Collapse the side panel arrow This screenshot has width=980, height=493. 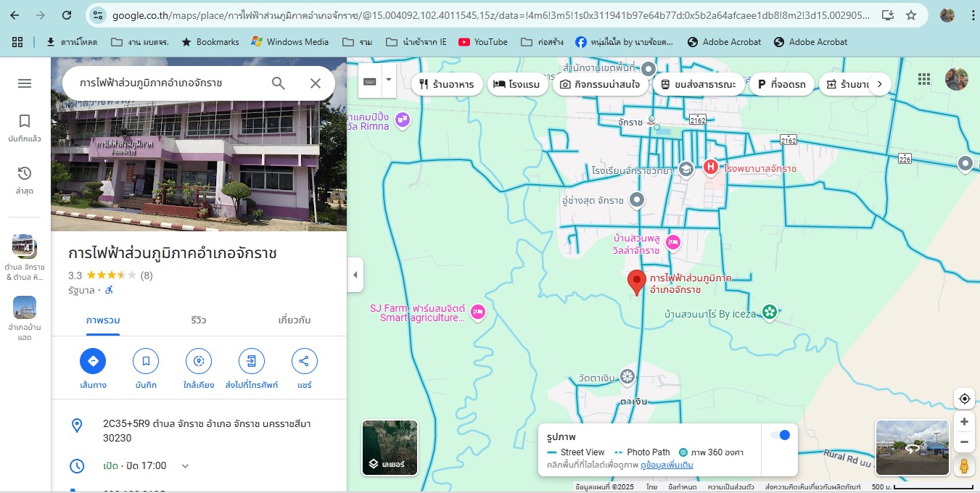tap(355, 275)
